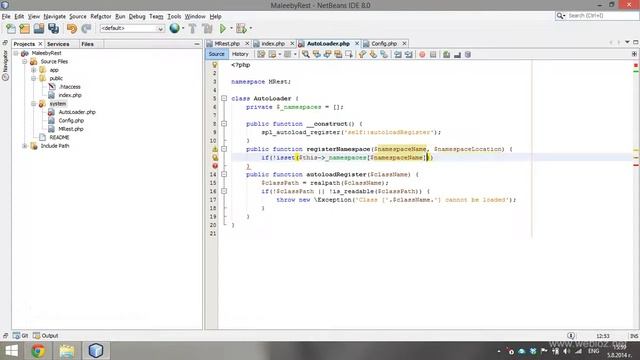The height and width of the screenshot is (360, 640).
Task: Click the Clean and Build icon
Action: (207, 29)
